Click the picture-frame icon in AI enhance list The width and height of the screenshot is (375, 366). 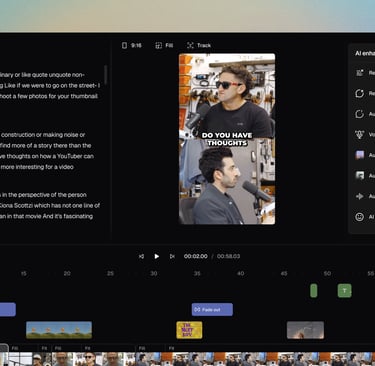[360, 175]
